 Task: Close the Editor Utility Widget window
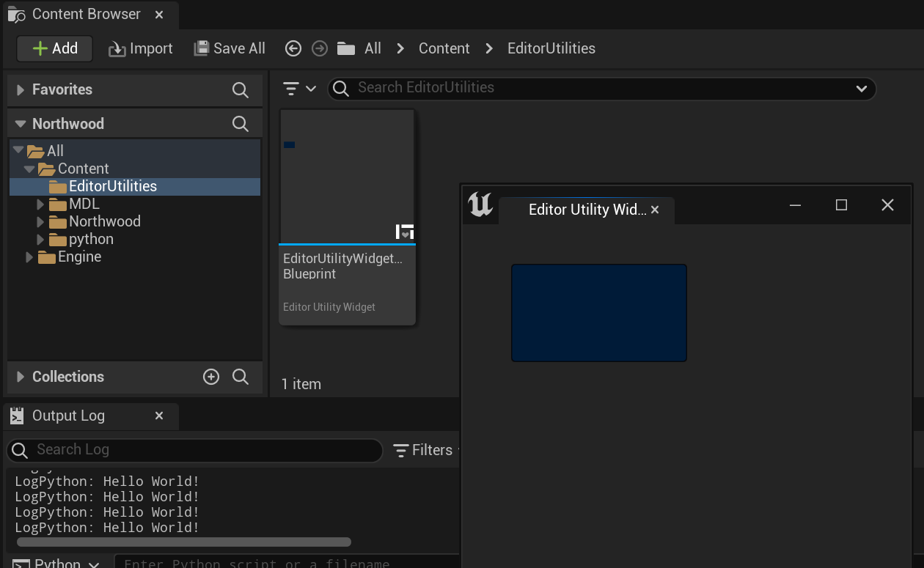tap(887, 205)
